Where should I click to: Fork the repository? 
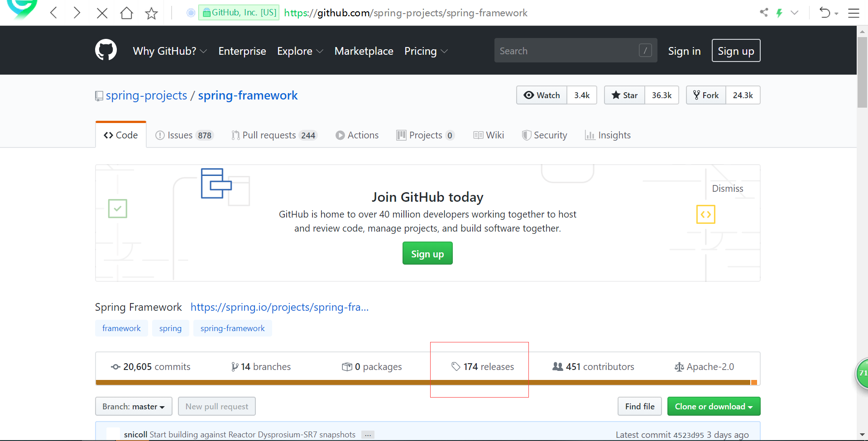(706, 95)
